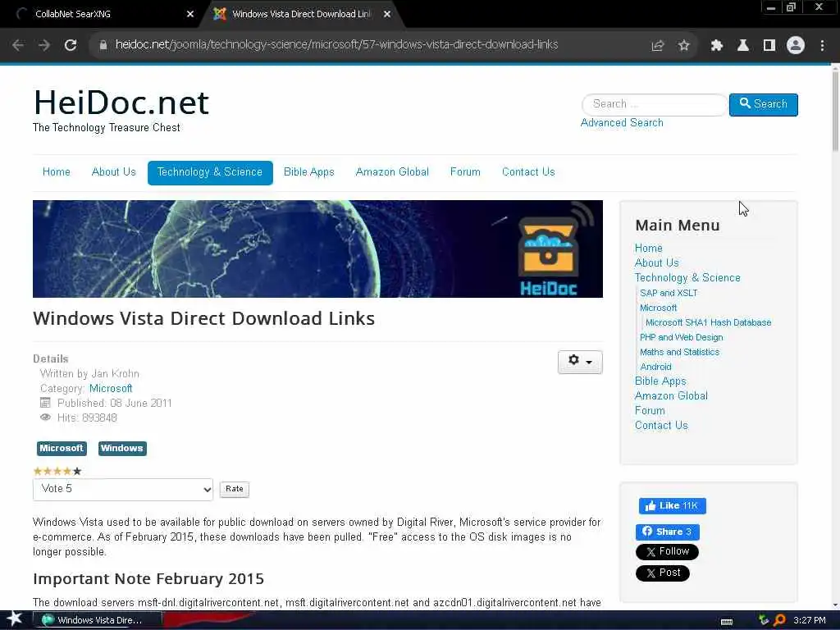
Task: Open the Chrome Labs flask icon
Action: pyautogui.click(x=743, y=46)
